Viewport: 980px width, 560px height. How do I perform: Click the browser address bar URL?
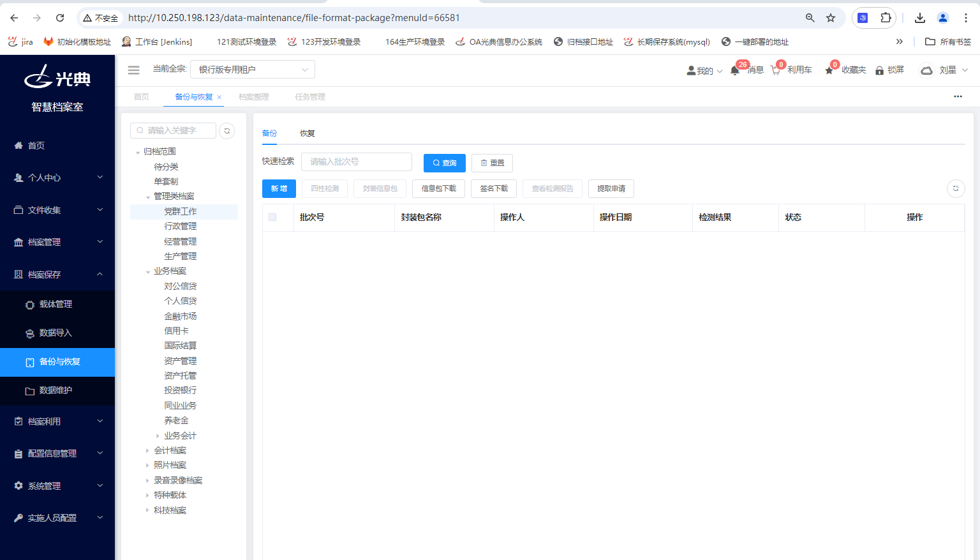pos(293,18)
